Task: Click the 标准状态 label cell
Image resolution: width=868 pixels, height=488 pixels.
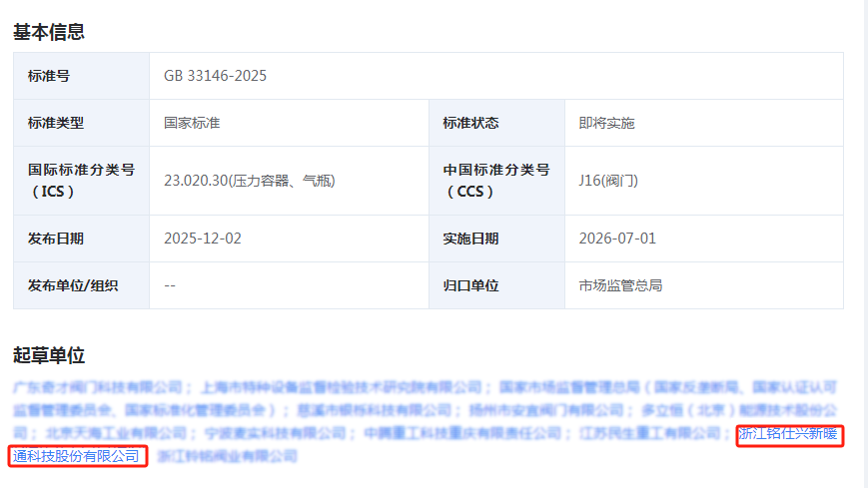Action: [496, 123]
